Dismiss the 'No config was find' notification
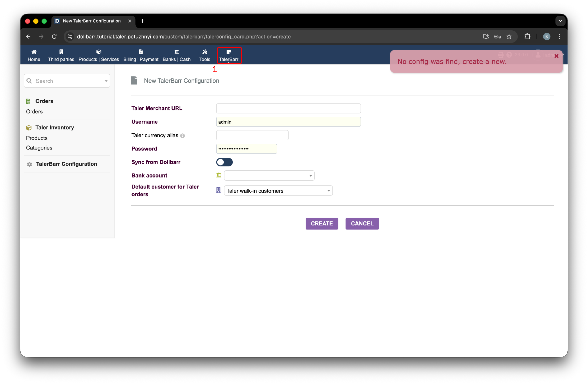 pyautogui.click(x=556, y=56)
